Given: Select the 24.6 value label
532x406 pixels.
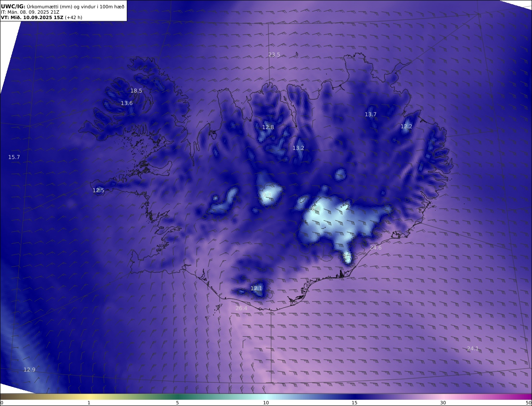Looking at the screenshot, I should point(376,248).
